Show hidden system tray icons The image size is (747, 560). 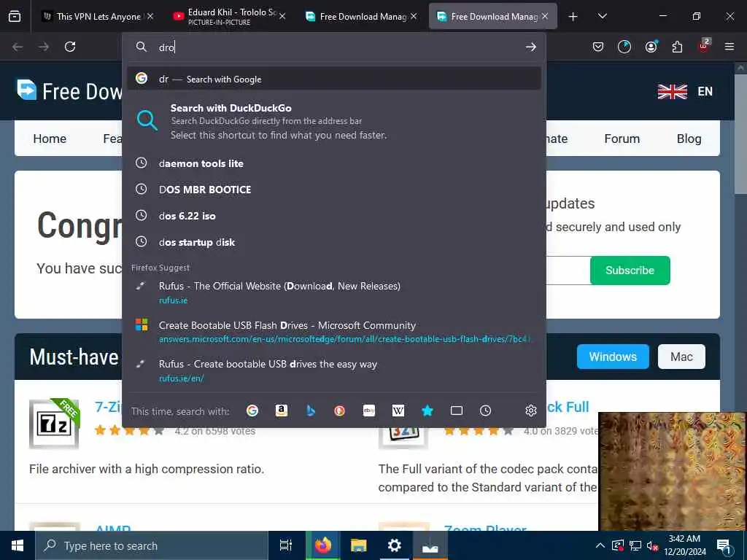(x=600, y=545)
